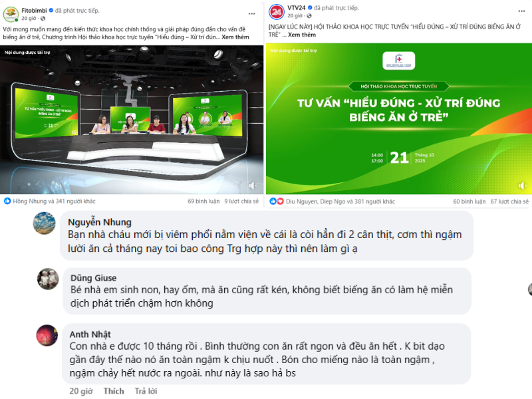Screen dimensions: 532x399
Task: Open 67 lượt chia sẻ count
Action: pyautogui.click(x=509, y=201)
